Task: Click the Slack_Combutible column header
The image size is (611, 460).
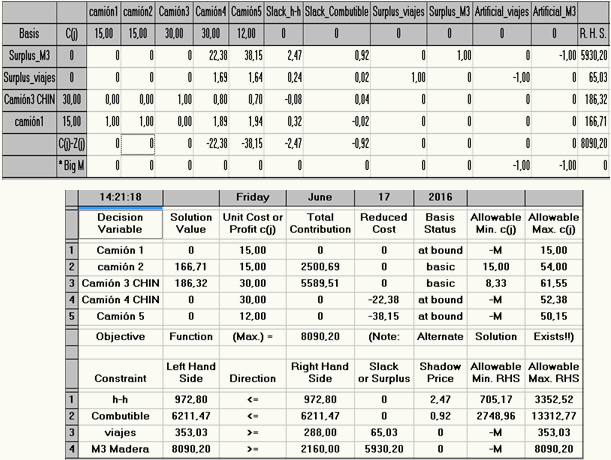Action: (x=337, y=12)
